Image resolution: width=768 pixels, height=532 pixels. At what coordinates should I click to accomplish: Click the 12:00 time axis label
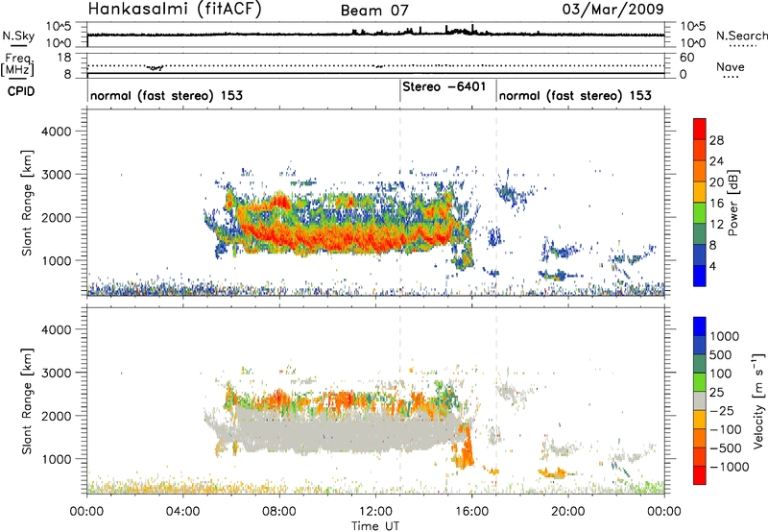375,512
